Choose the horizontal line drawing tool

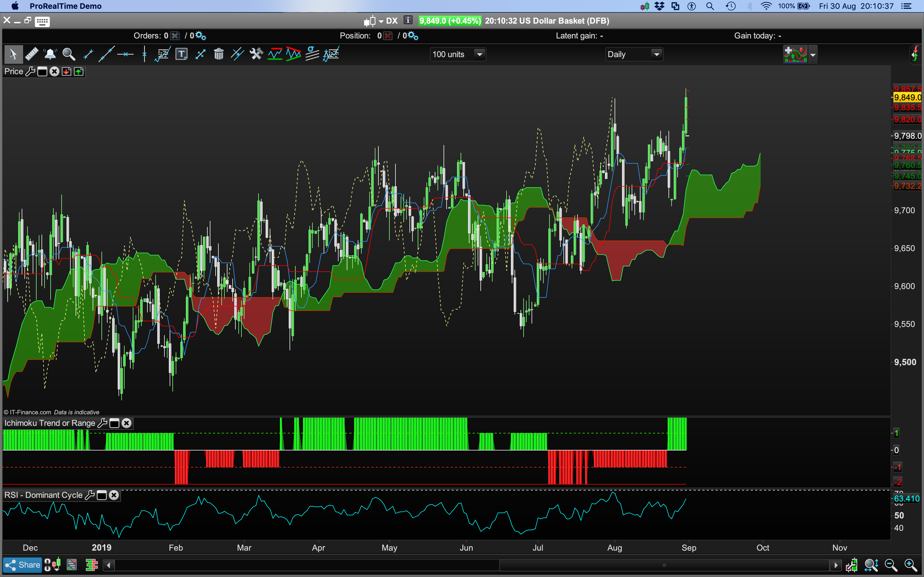click(125, 54)
